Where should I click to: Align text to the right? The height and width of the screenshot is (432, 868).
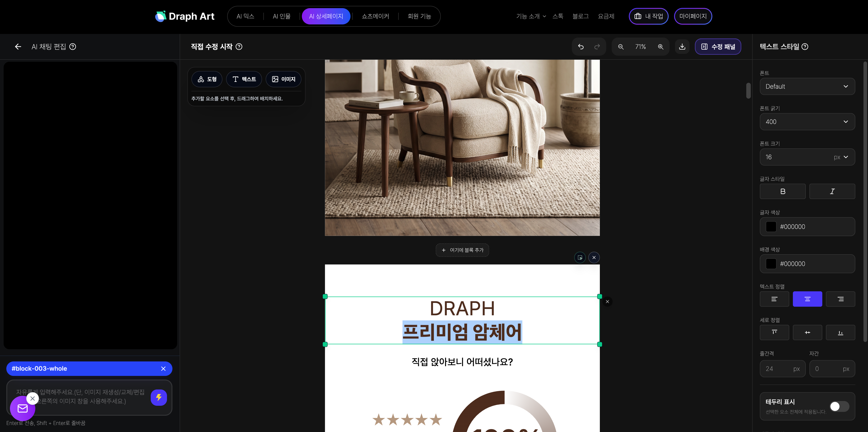click(840, 299)
